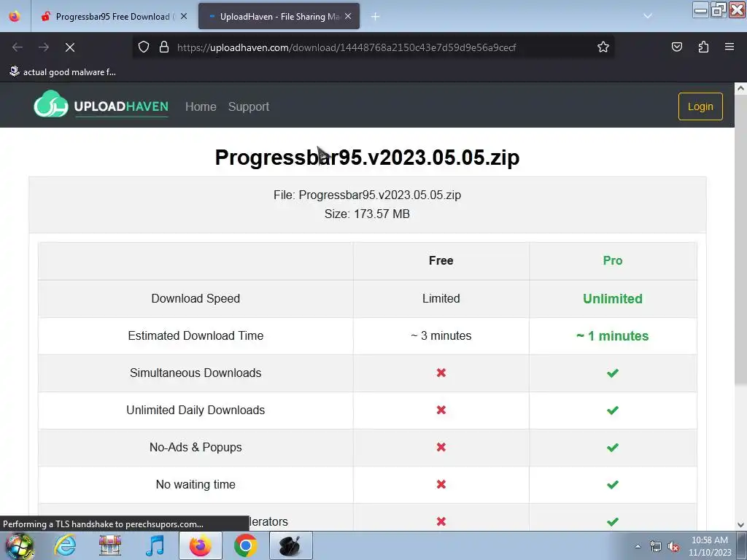Screen dimensions: 747x560
Task: Click the No waiting time label
Action: point(196,484)
